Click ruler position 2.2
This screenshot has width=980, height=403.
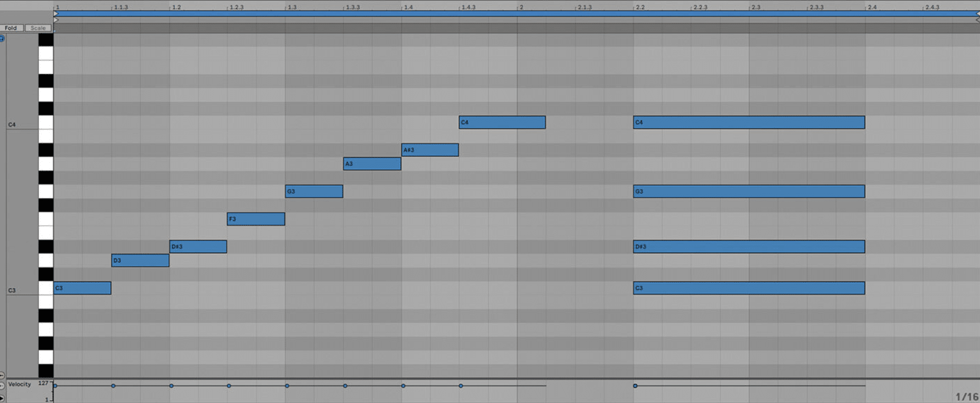640,7
